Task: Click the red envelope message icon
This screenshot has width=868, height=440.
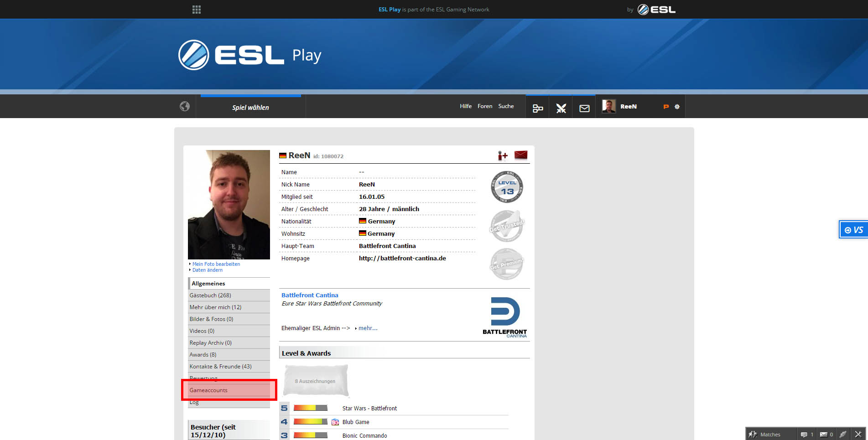Action: point(521,155)
